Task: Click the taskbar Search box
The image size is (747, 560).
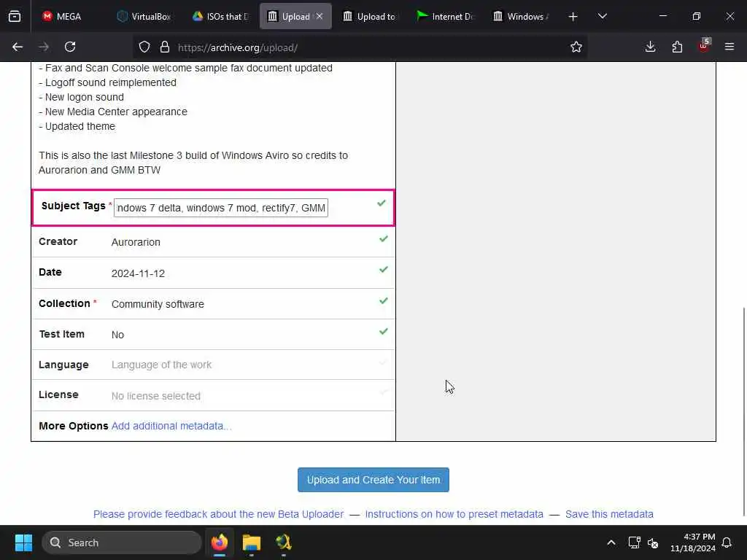Action: click(122, 542)
